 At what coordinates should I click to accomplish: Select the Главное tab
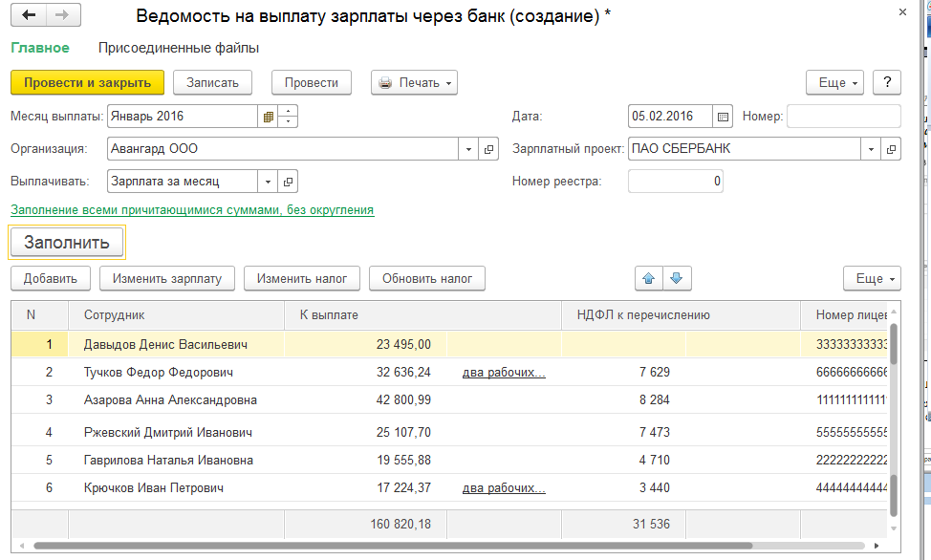point(39,48)
